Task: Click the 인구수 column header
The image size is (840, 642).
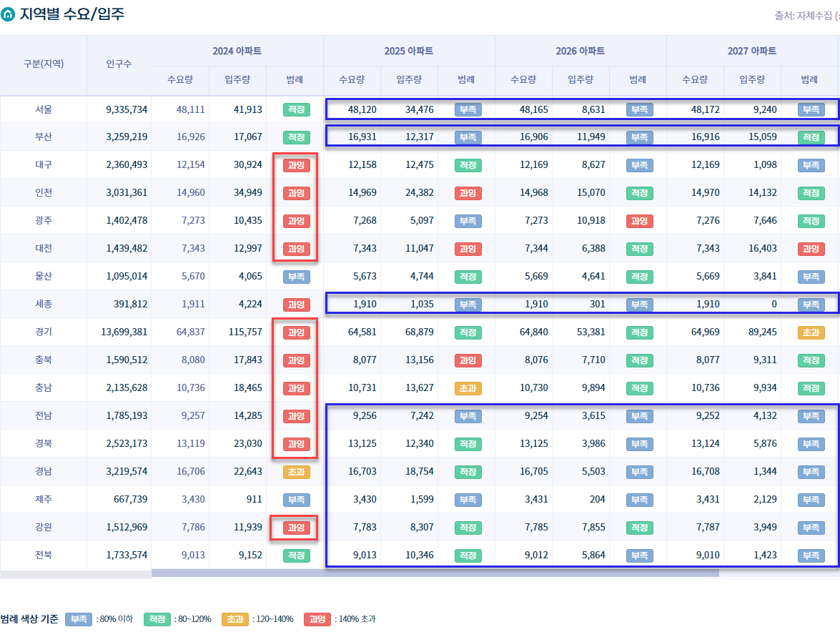Action: click(119, 64)
